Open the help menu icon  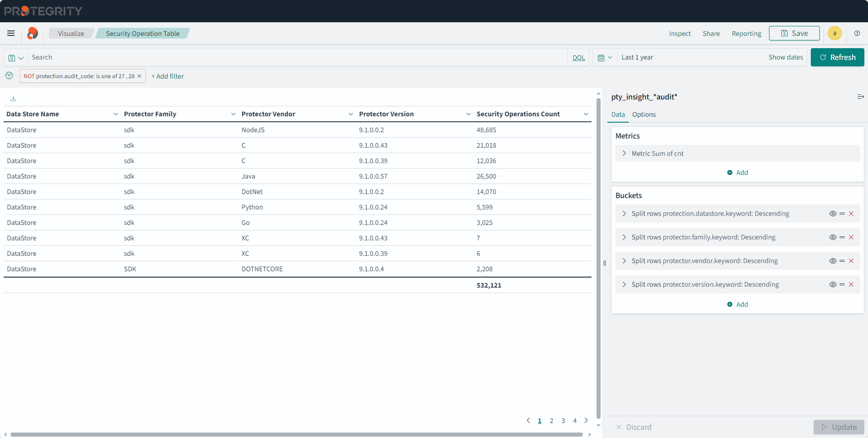(x=857, y=33)
